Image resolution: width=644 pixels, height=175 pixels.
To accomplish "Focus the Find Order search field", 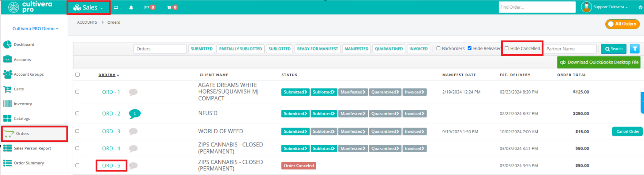I will (x=537, y=7).
